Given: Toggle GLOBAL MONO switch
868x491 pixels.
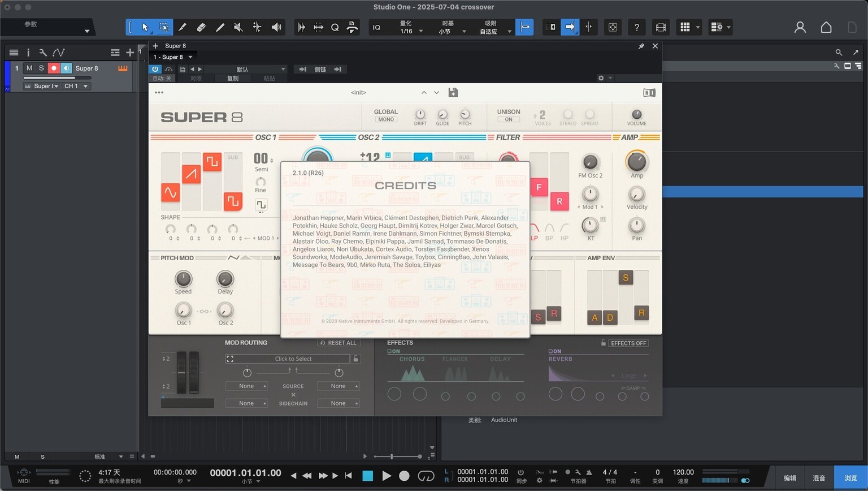Looking at the screenshot, I should point(386,119).
